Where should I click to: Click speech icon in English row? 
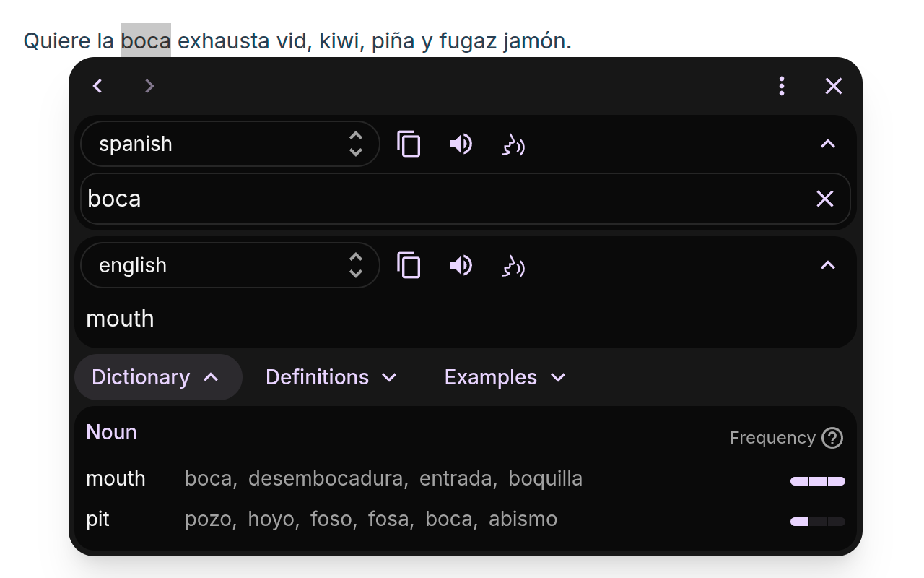[513, 267]
